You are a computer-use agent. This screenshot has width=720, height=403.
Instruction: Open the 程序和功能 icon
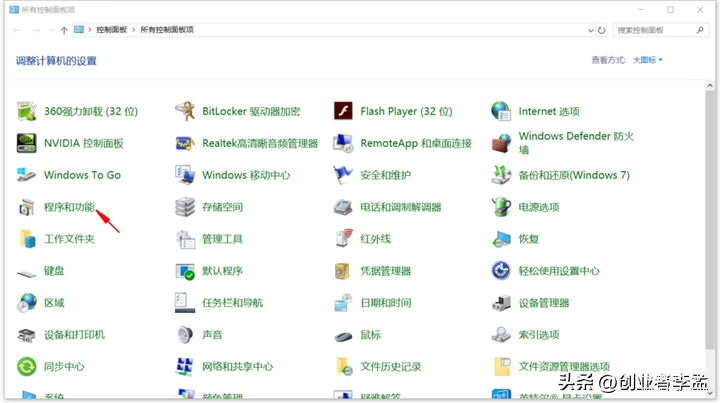pos(26,207)
